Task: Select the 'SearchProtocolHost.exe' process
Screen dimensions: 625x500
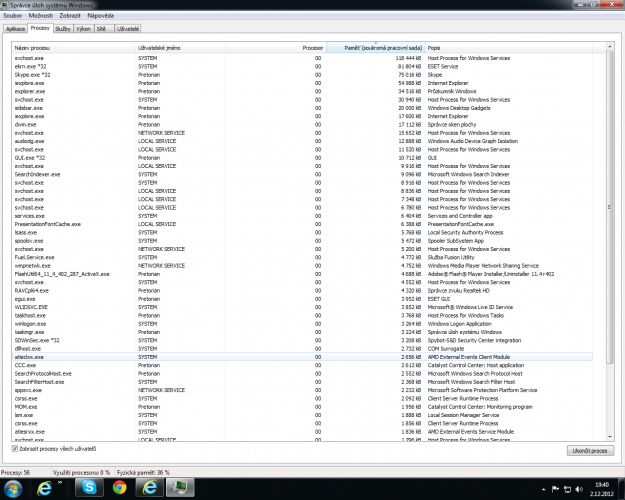Action: [302, 374]
